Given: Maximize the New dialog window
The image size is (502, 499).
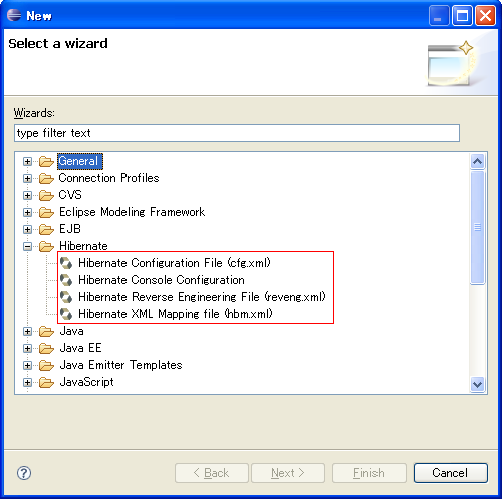Looking at the screenshot, I should coord(462,16).
